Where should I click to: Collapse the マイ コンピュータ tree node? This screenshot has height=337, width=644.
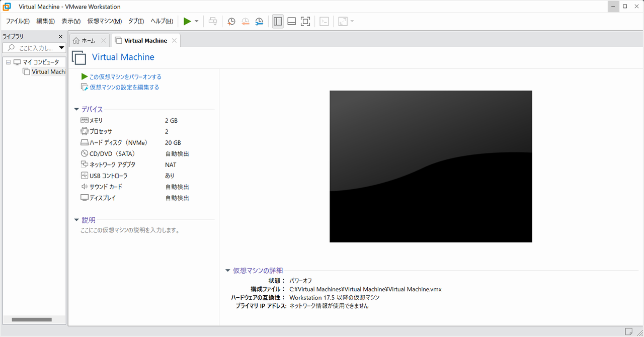pyautogui.click(x=8, y=62)
